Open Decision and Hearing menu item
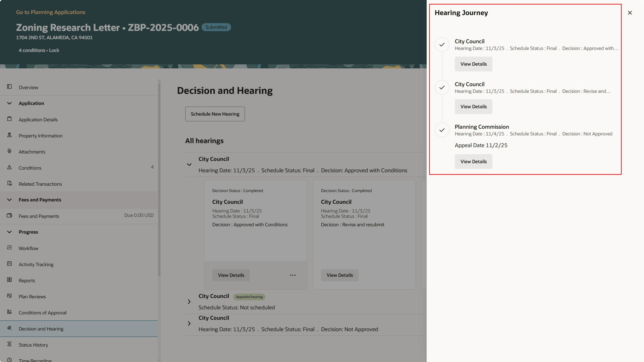Screen dimensions: 644x362 [x=41, y=329]
